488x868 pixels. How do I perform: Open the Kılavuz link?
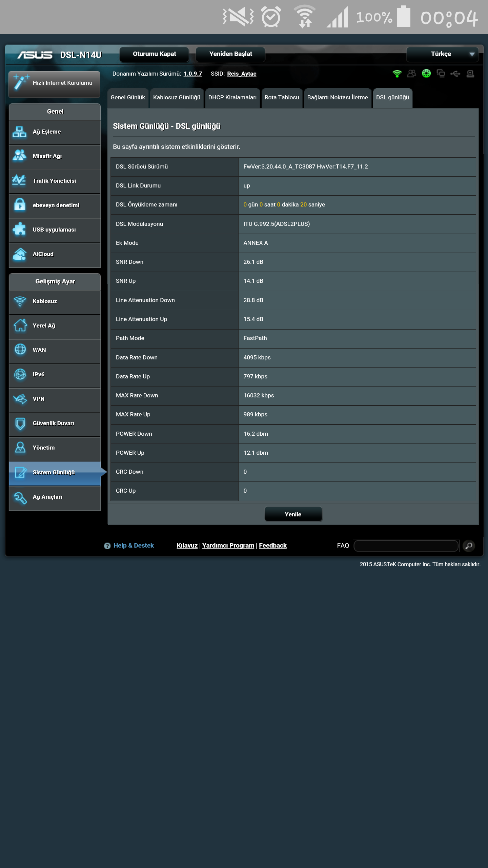click(x=187, y=546)
